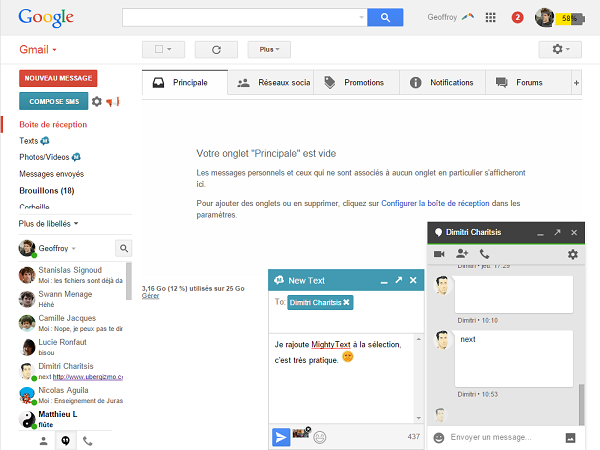600x450 pixels.
Task: Open the Forums tab
Action: 529,82
